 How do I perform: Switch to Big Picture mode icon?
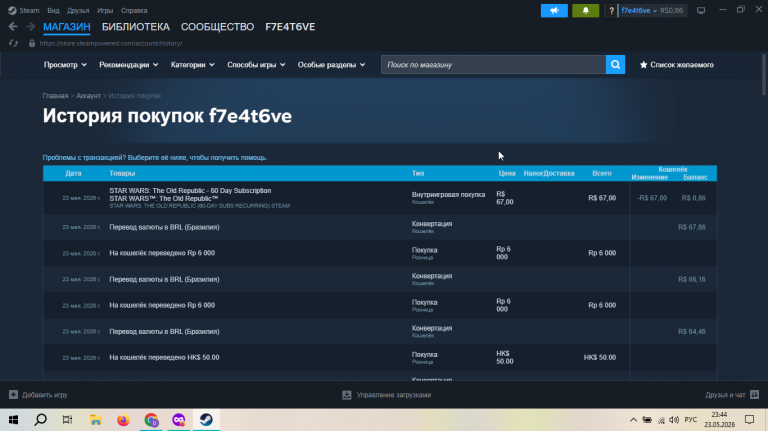point(701,10)
